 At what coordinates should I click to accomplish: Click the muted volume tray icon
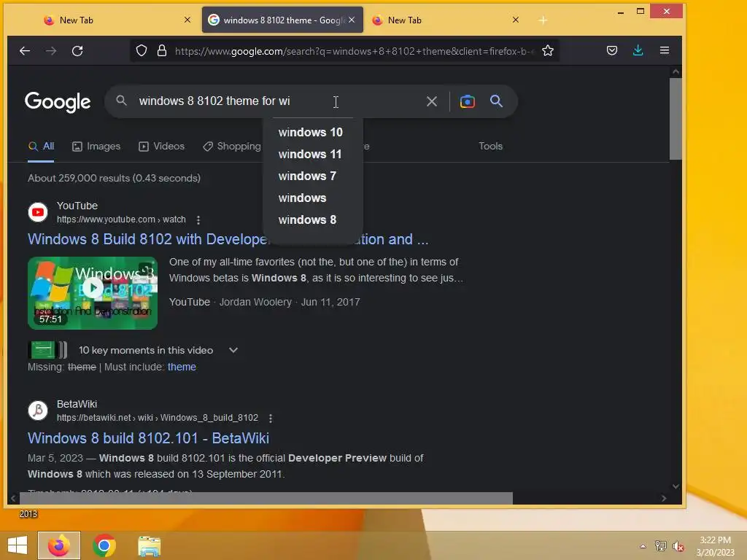[678, 546]
